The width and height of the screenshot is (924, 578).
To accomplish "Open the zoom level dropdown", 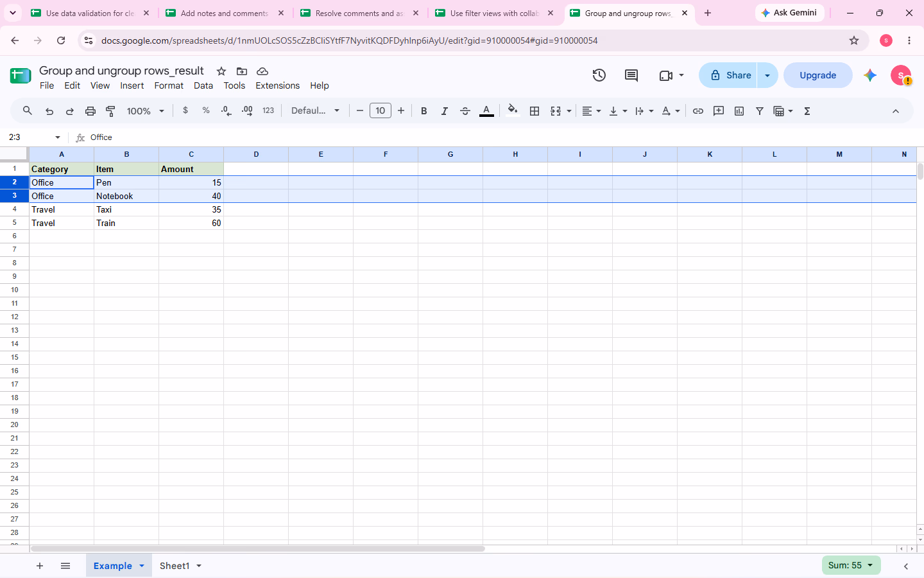I will pos(146,111).
